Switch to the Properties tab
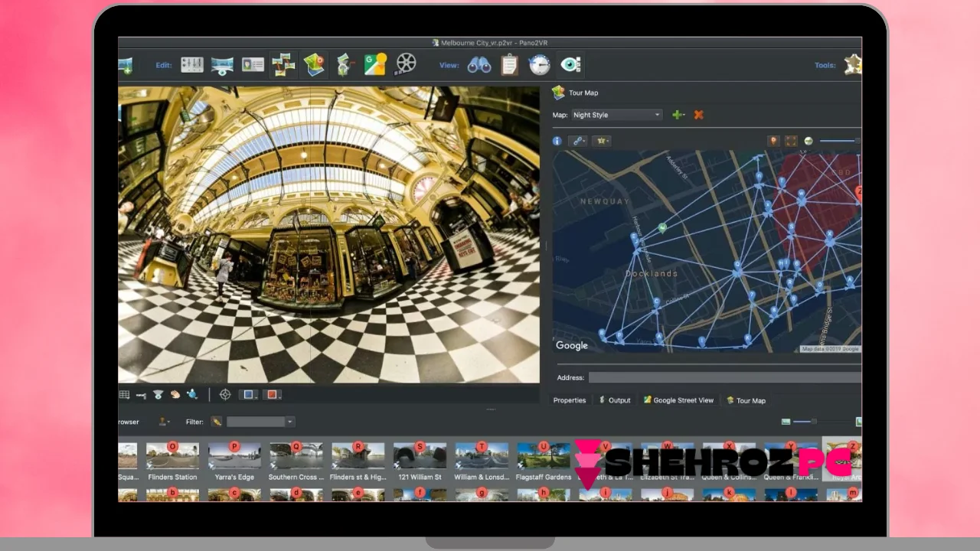 pos(570,400)
